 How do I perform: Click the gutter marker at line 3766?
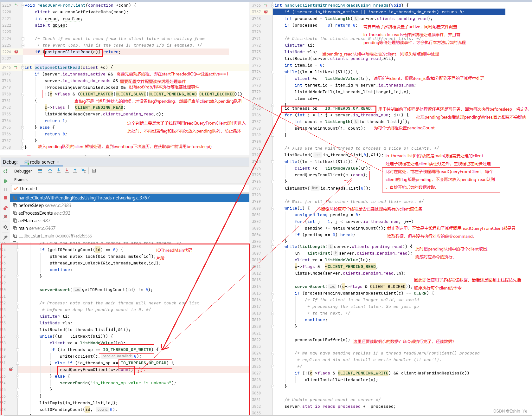pos(266,5)
